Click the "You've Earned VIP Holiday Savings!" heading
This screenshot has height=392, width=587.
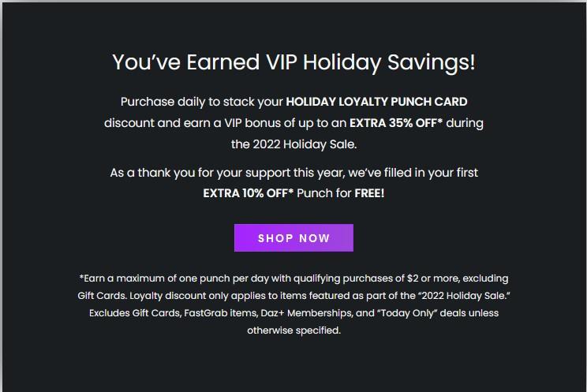(293, 62)
